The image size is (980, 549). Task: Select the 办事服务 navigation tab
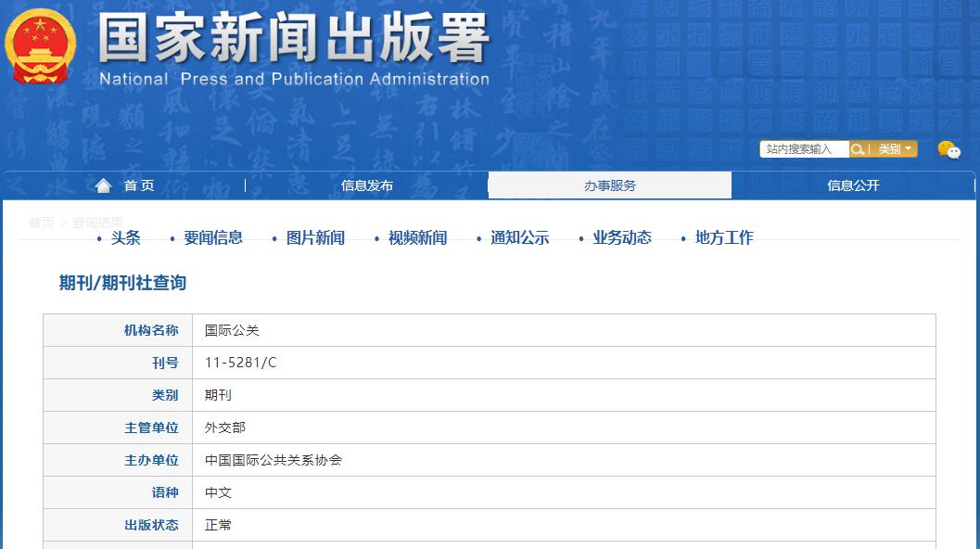(610, 185)
